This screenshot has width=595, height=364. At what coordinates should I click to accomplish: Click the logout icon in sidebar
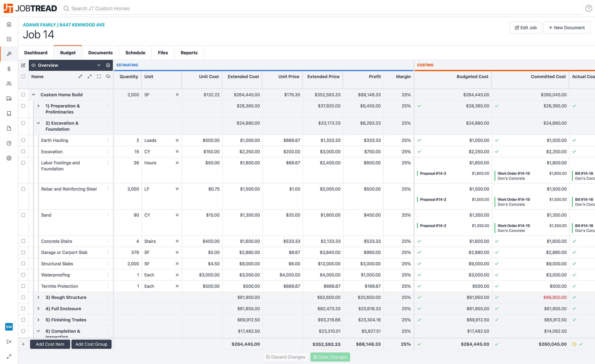click(x=9, y=342)
